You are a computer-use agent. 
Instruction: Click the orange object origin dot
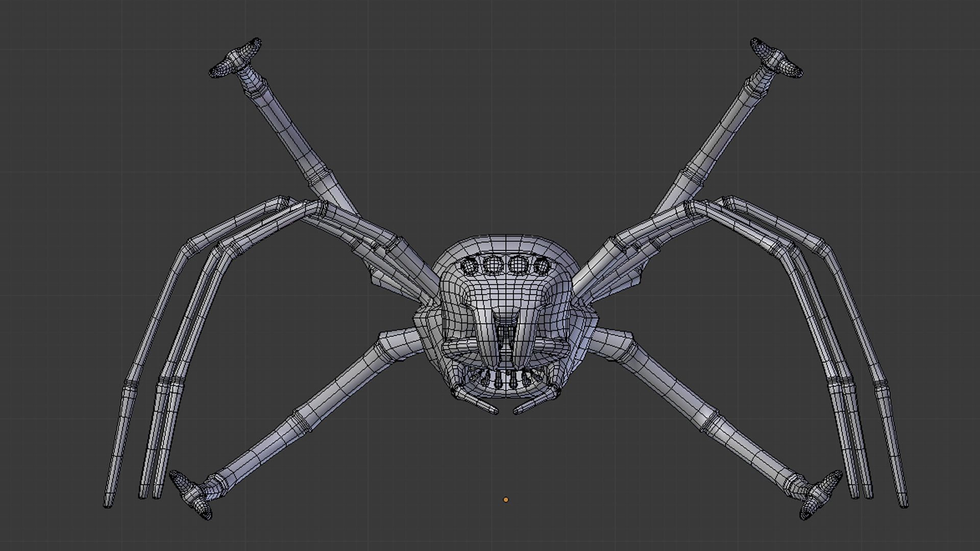click(506, 499)
